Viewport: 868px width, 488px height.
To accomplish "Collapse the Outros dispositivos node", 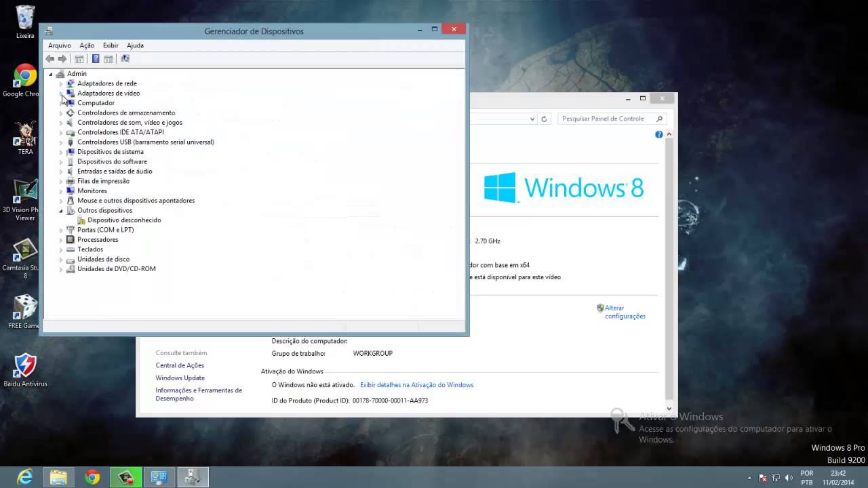I will [60, 210].
